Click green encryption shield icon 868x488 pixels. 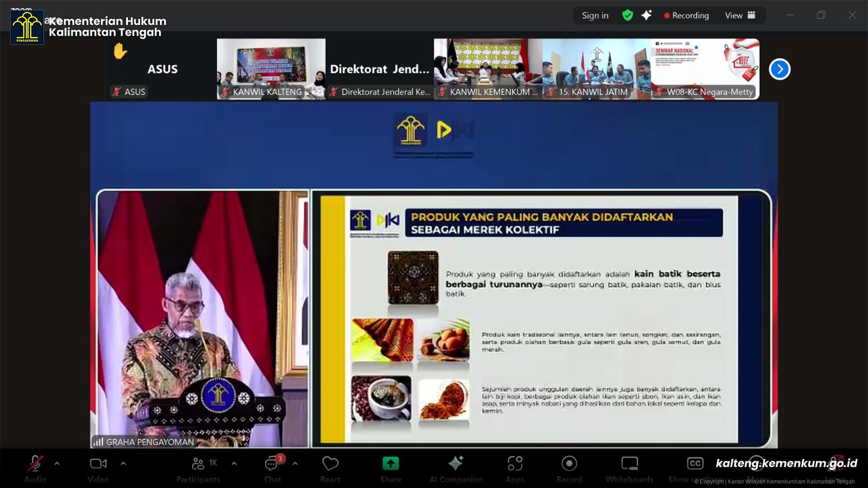point(627,15)
